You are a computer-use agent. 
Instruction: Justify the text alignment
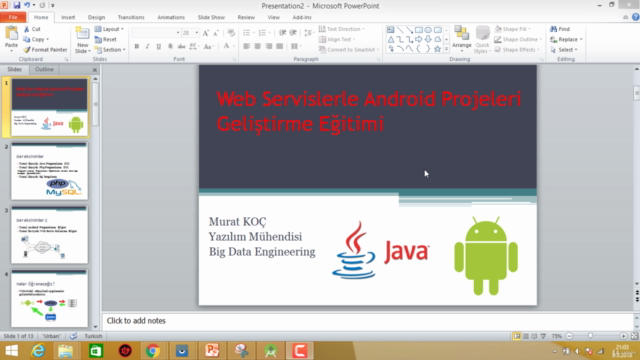point(280,47)
